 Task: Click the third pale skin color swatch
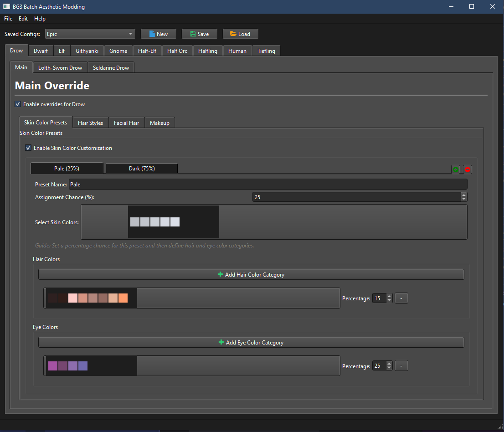(x=155, y=222)
